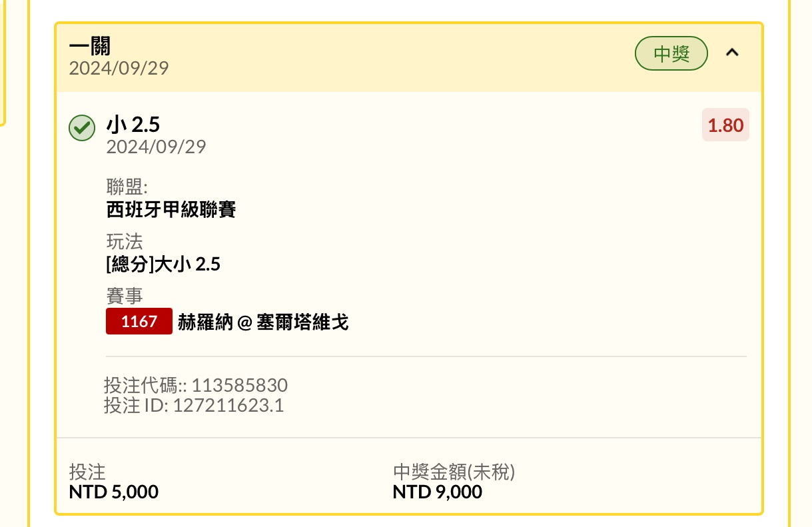
Task: Click the [總分]大小 2.5 play type
Action: click(x=163, y=264)
